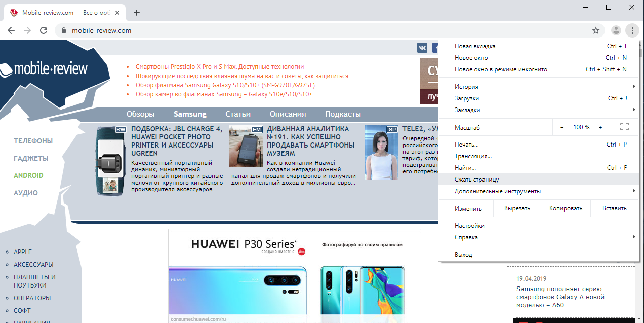
Task: Increase zoom with the plus button
Action: tap(600, 127)
